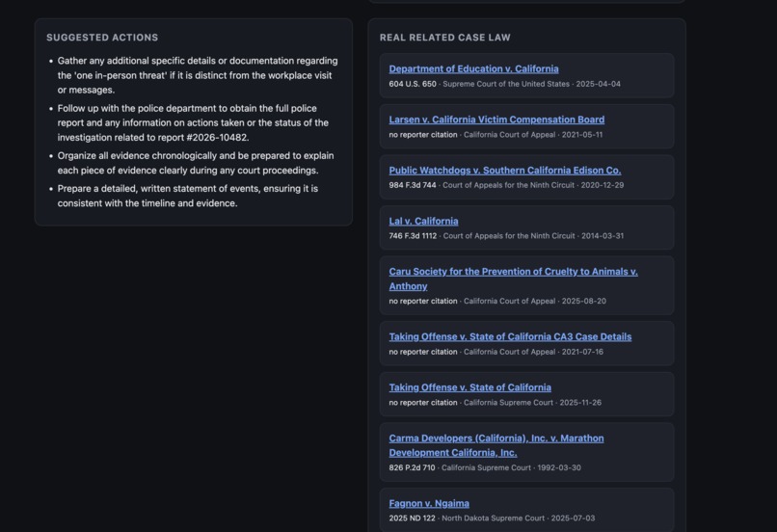Click the 'Organize all evidence chronologically' bullet
The height and width of the screenshot is (532, 777).
point(196,163)
